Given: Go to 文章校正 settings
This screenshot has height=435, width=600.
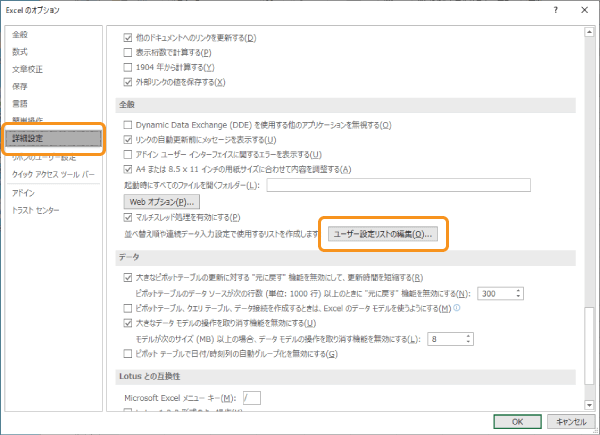Looking at the screenshot, I should tap(27, 69).
